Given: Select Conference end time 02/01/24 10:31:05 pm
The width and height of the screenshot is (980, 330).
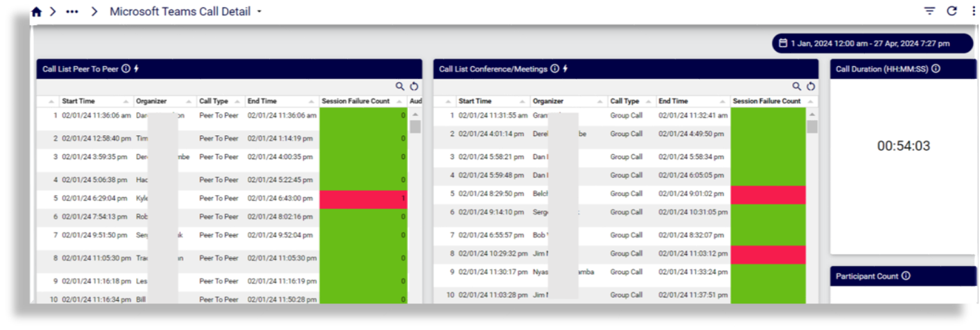Looking at the screenshot, I should pyautogui.click(x=693, y=212).
